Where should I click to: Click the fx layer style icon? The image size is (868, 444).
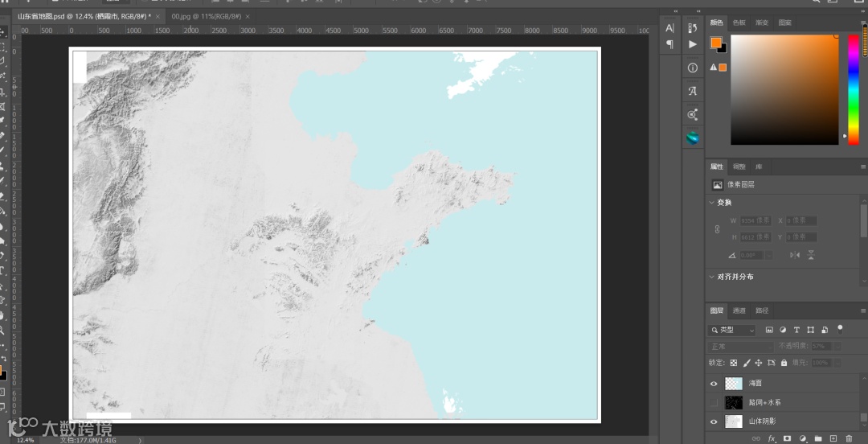click(x=772, y=438)
